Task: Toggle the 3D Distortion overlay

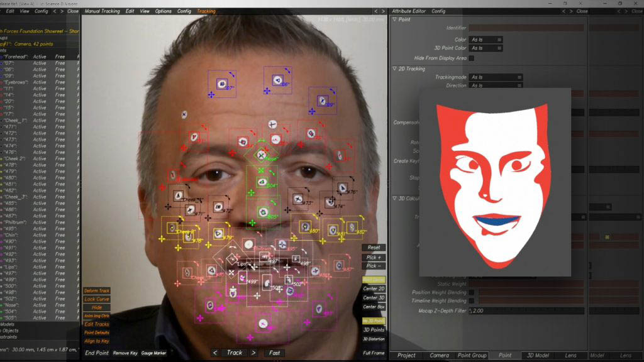Action: (374, 339)
